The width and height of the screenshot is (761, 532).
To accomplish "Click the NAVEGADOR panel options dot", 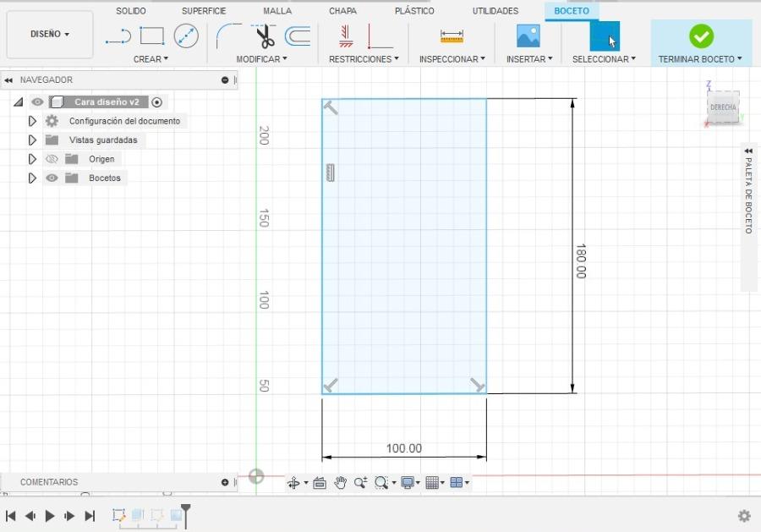I will tap(225, 80).
